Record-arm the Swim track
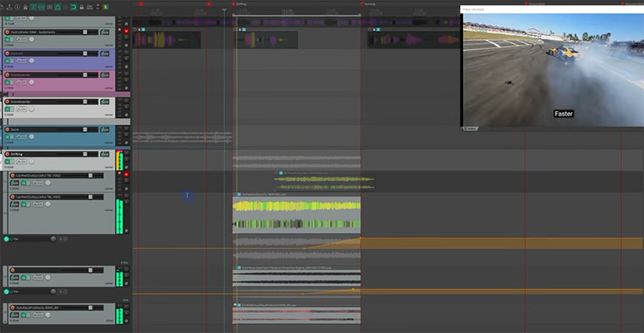The height and width of the screenshot is (333, 644). (x=7, y=129)
